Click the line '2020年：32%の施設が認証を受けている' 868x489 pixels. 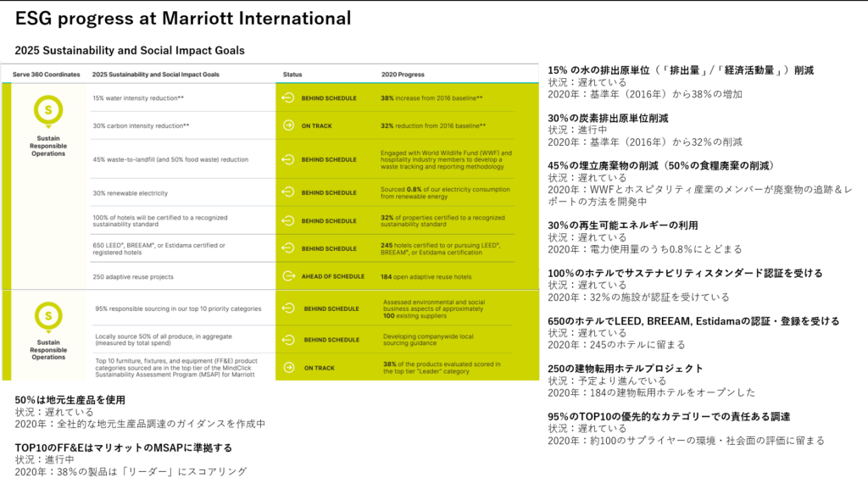pyautogui.click(x=639, y=297)
